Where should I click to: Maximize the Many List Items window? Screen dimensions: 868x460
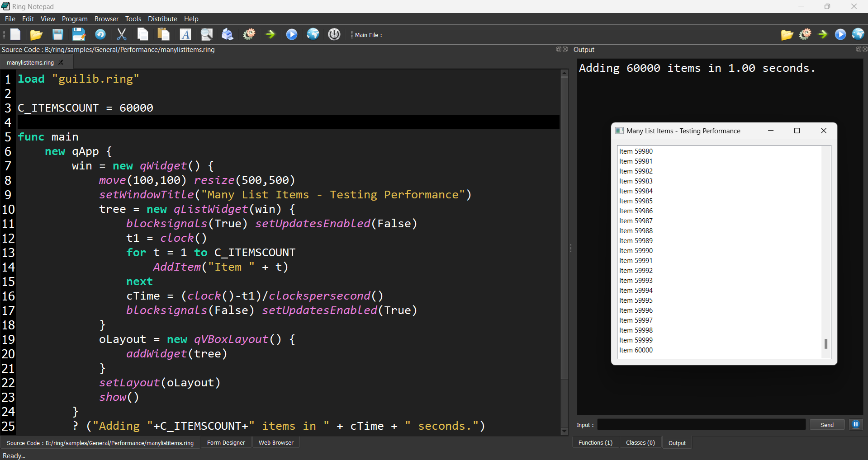click(x=797, y=131)
